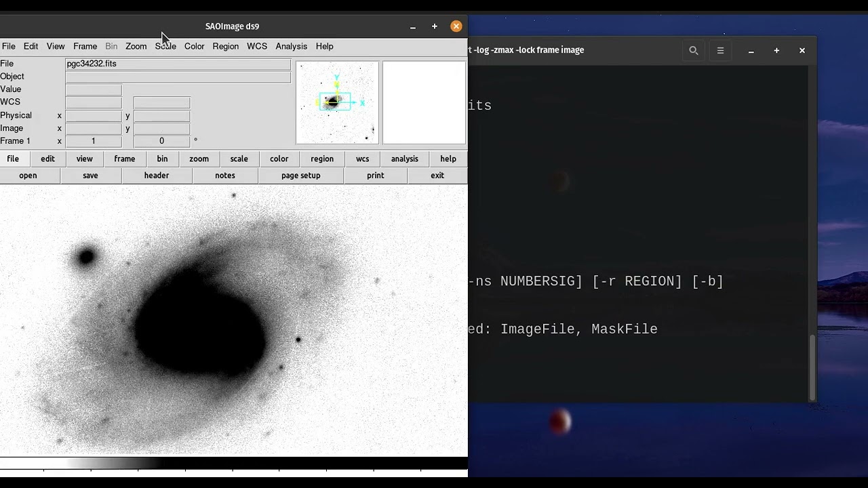Open the Edit menu
This screenshot has height=488, width=868.
point(31,46)
